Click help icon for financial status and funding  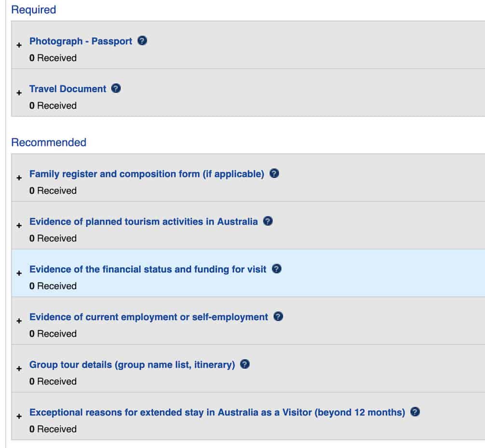tap(276, 269)
